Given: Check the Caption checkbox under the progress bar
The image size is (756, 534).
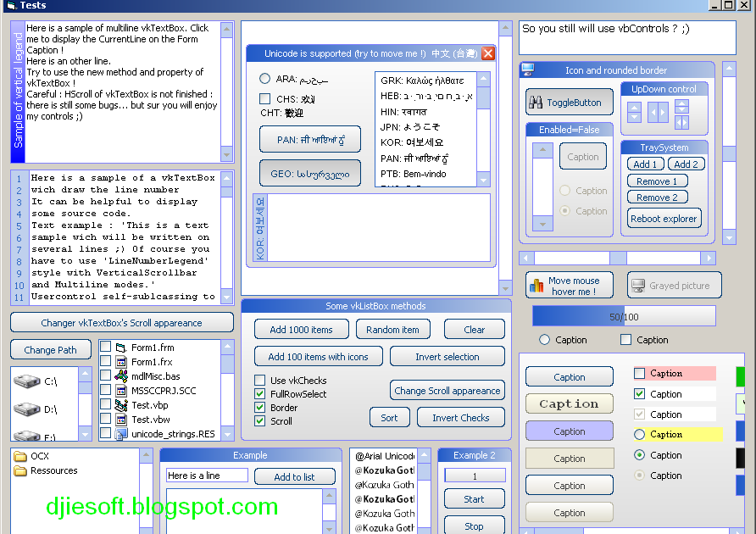Looking at the screenshot, I should point(625,340).
